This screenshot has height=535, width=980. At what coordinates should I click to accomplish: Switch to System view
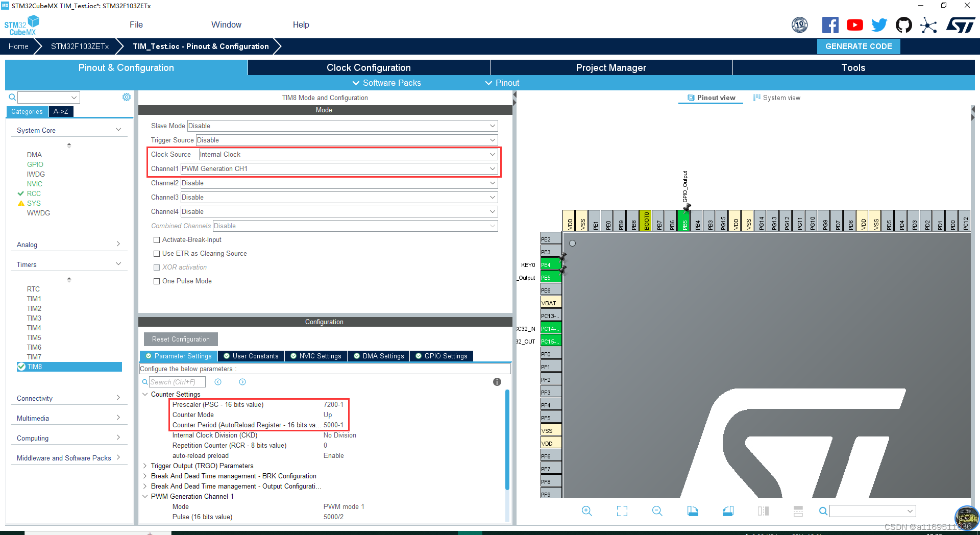777,98
